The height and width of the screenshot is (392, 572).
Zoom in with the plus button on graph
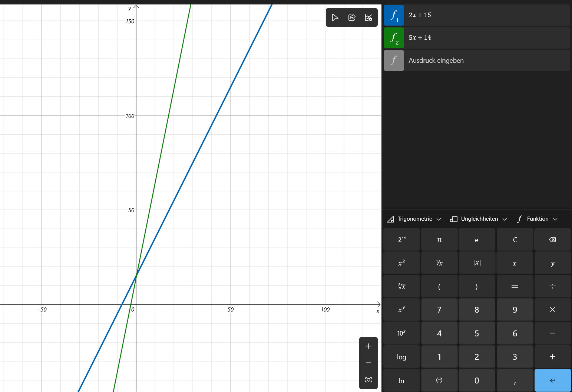pyautogui.click(x=368, y=346)
